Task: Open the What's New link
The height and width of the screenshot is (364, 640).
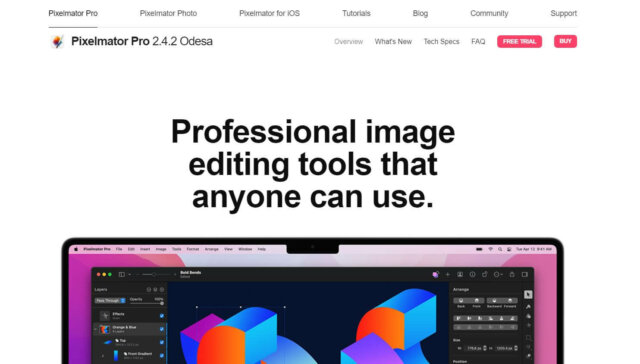Action: tap(393, 42)
